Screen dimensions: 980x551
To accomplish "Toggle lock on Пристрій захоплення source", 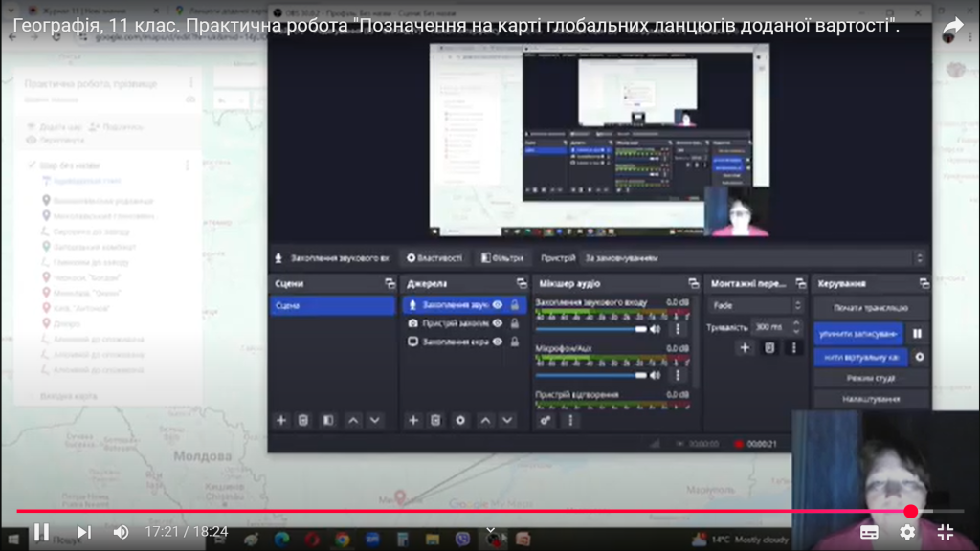I will (x=515, y=323).
